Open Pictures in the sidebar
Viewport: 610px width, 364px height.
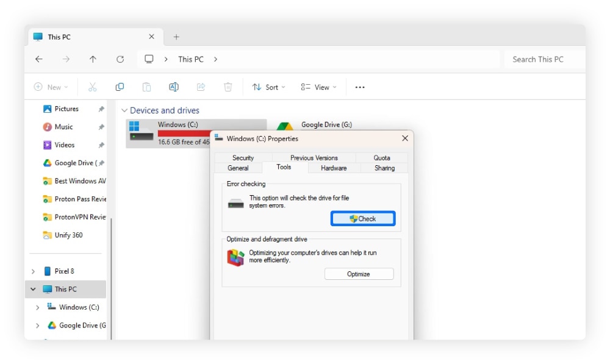(66, 109)
